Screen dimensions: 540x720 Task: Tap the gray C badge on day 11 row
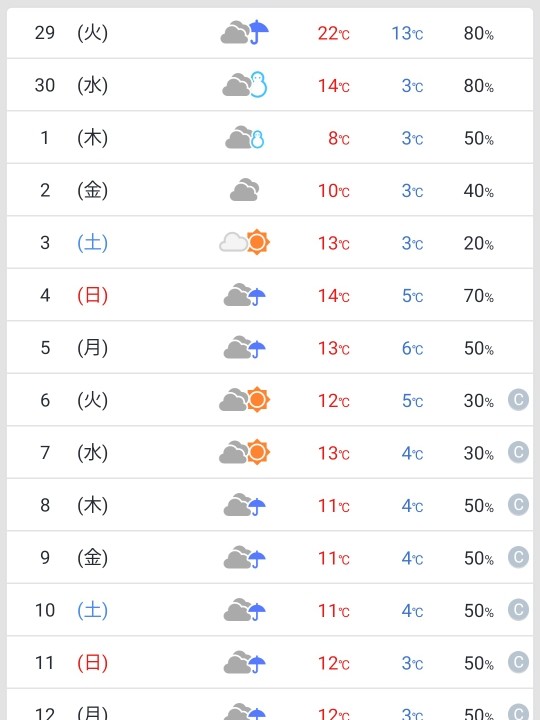coord(518,662)
